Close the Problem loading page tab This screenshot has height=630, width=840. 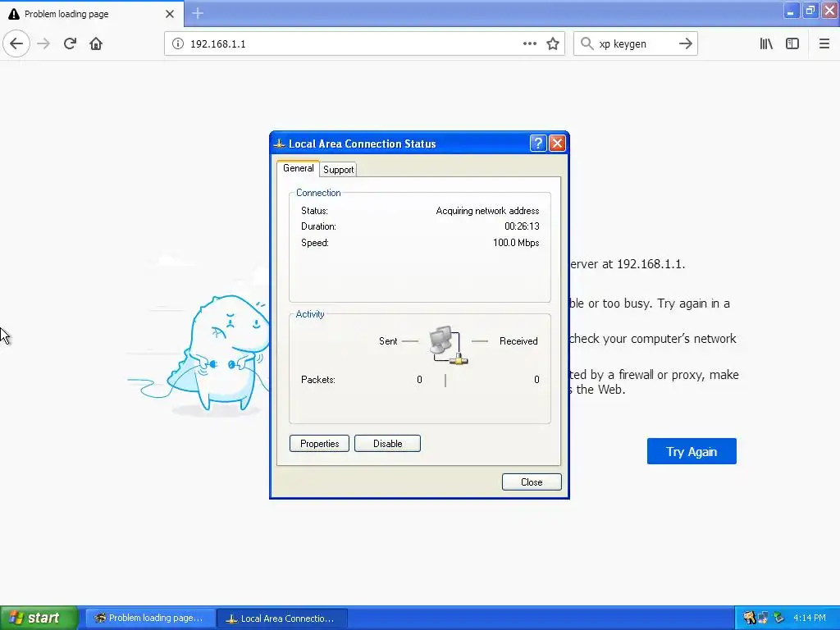(170, 14)
